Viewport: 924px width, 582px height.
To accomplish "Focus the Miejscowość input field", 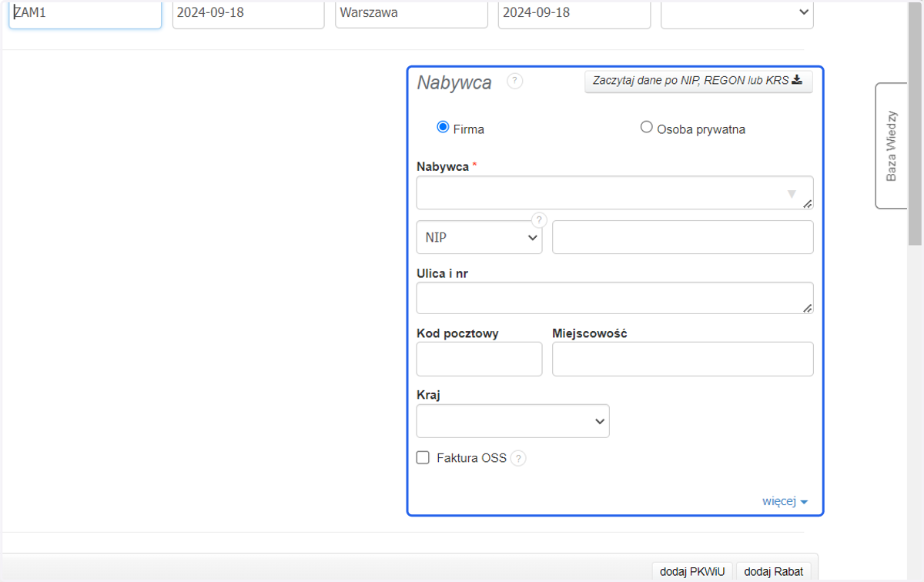I will [682, 360].
